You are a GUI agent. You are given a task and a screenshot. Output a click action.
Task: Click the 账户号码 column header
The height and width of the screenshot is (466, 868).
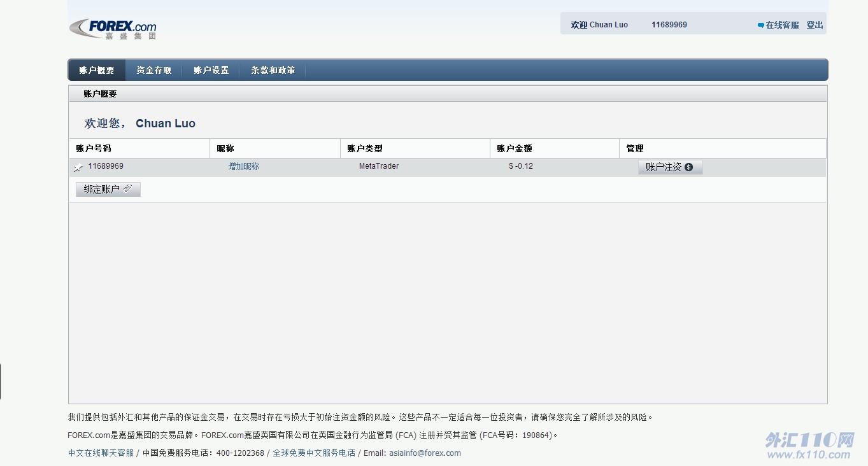pos(94,148)
